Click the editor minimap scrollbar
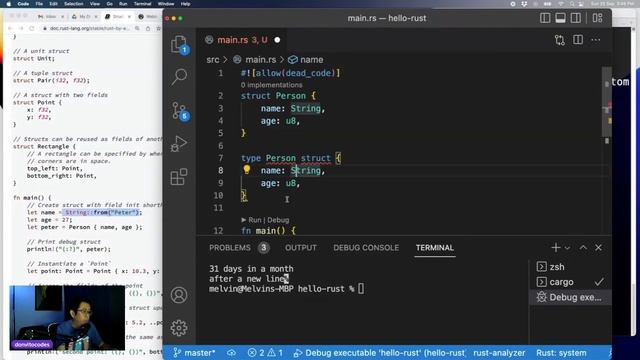This screenshot has width=640, height=360. click(x=607, y=102)
